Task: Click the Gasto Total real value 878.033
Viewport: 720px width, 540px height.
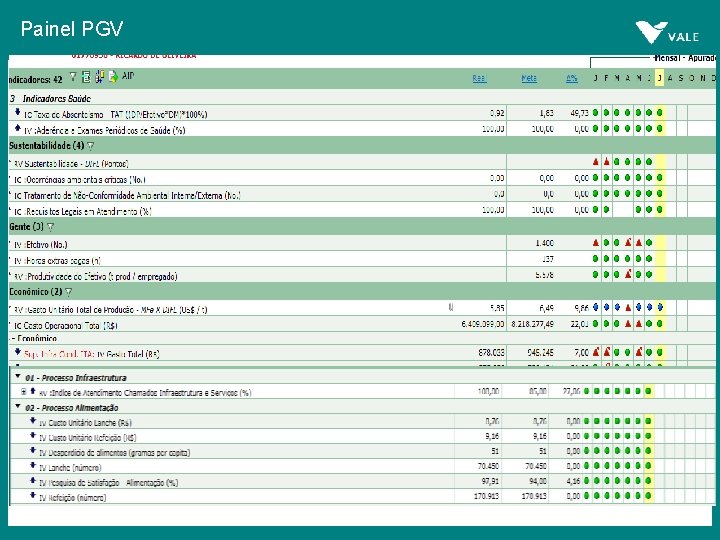Action: tap(491, 353)
